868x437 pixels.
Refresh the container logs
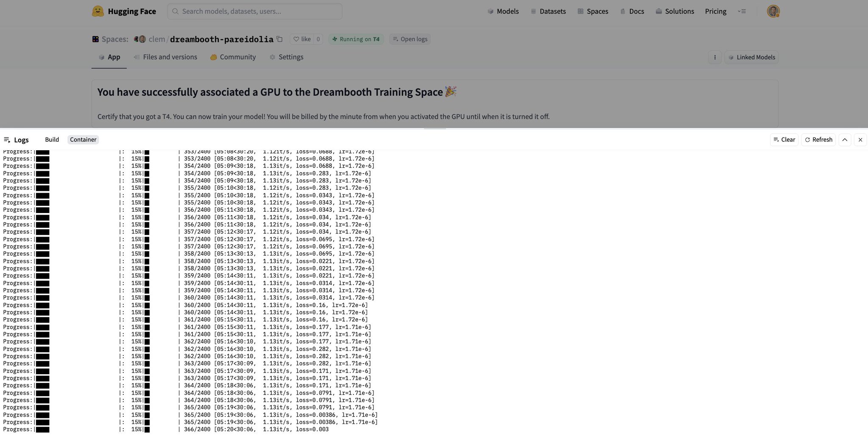tap(818, 140)
